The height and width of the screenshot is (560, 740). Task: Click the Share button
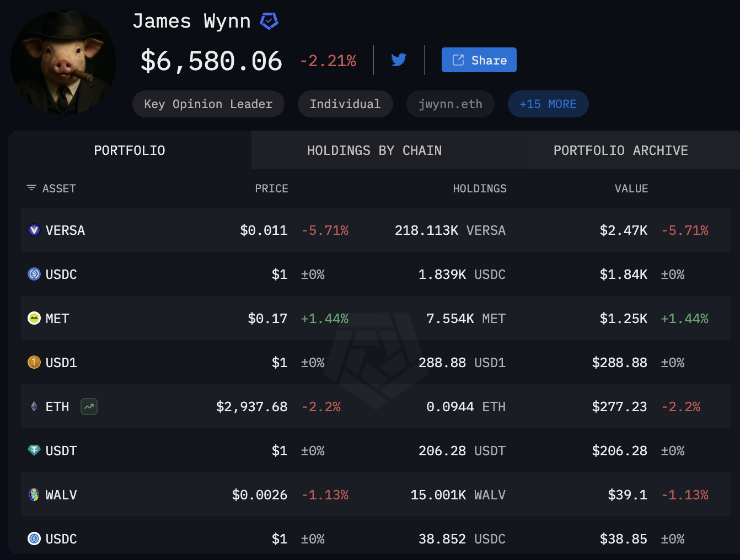479,60
